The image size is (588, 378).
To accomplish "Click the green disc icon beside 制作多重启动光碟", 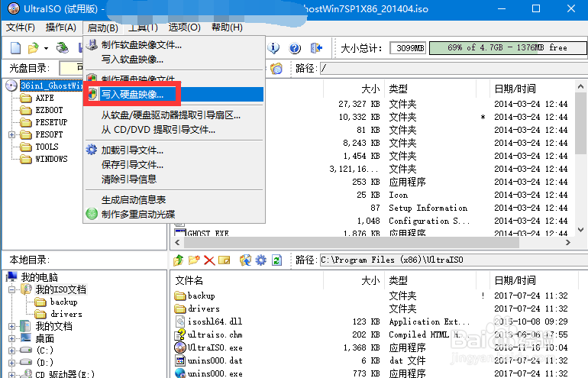I will tap(92, 214).
